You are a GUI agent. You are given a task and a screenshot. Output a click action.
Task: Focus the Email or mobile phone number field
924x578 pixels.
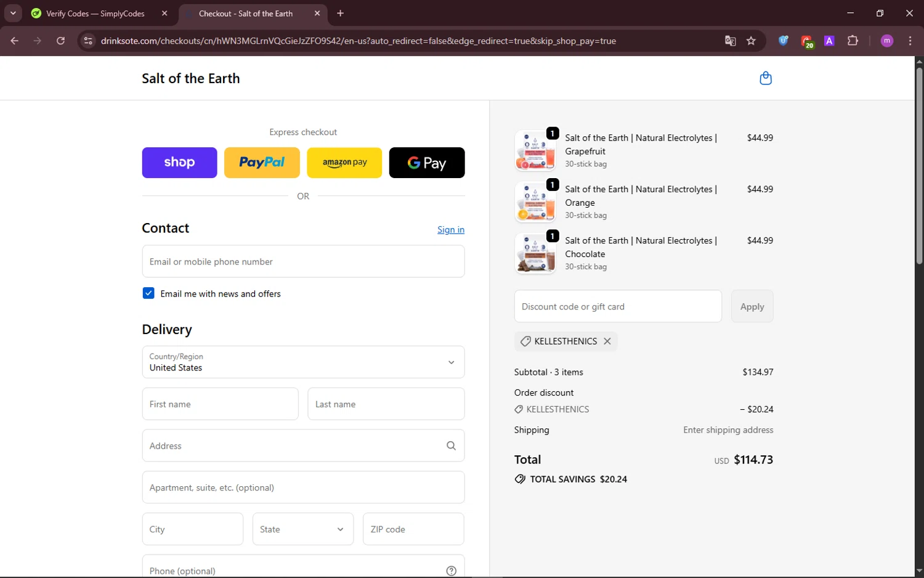pos(303,261)
